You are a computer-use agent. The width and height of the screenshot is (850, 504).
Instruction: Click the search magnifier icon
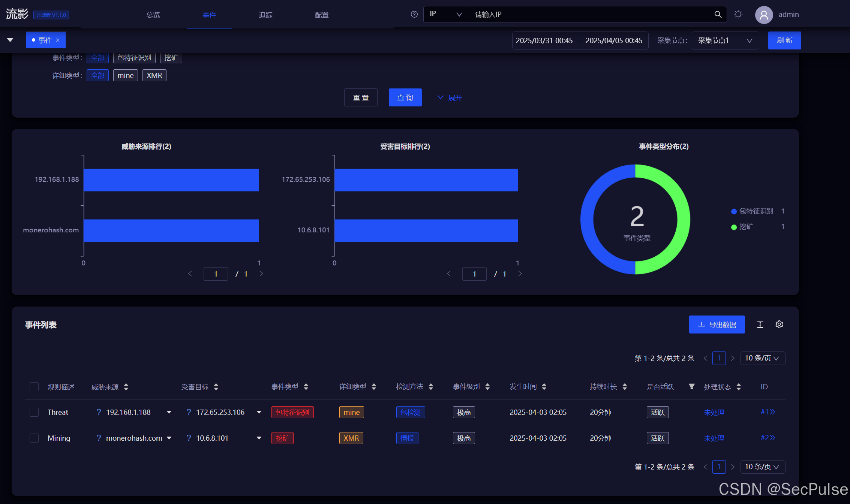tap(718, 14)
